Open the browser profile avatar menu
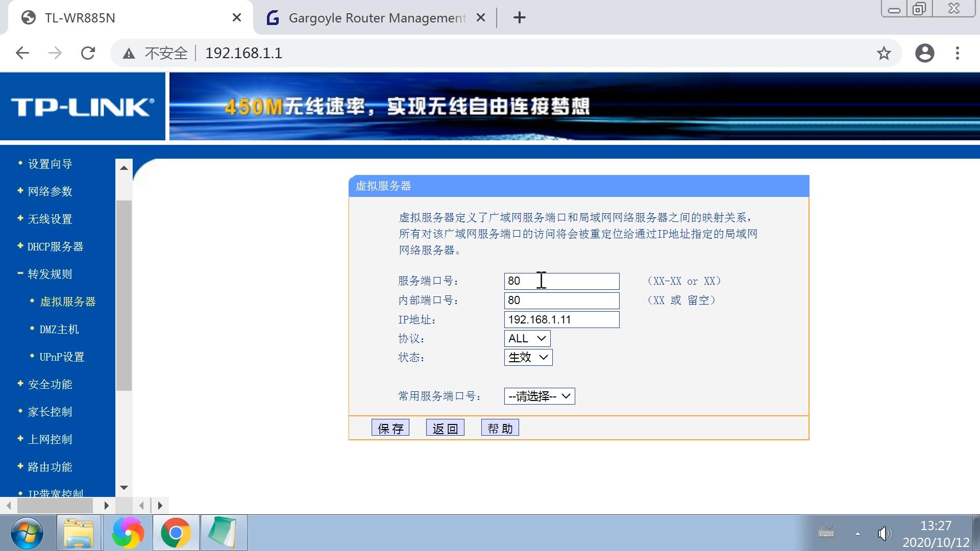Screen dimensions: 980x551 click(924, 53)
